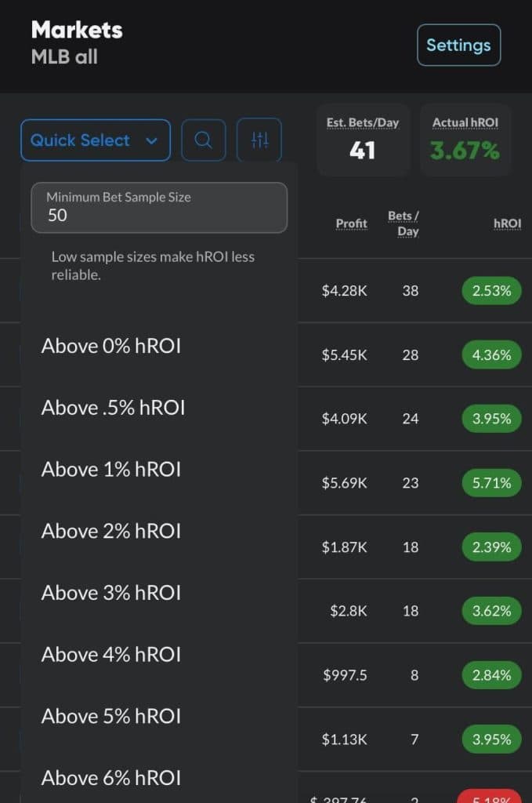This screenshot has width=532, height=803.
Task: Pick Above 4% hROI option
Action: pyautogui.click(x=111, y=654)
